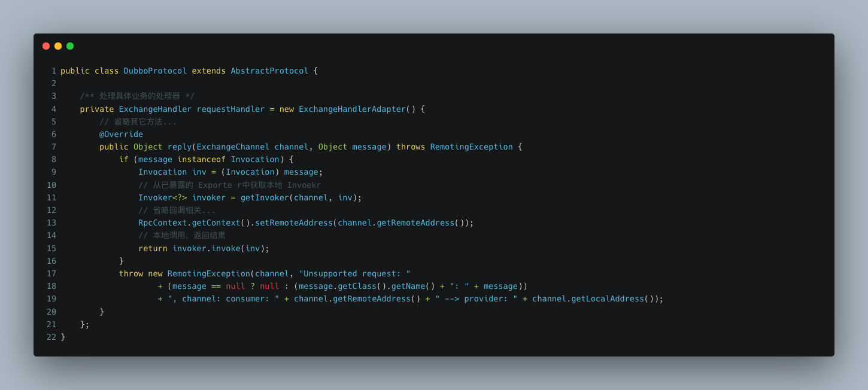Click the comment on line 3

[x=137, y=96]
